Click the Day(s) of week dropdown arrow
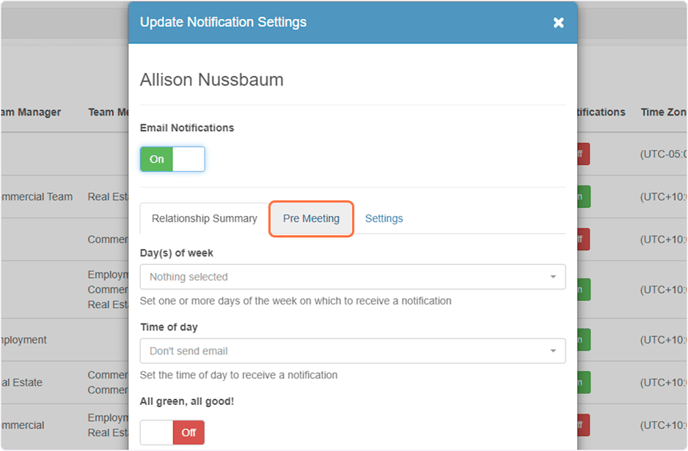This screenshot has height=451, width=688. click(553, 277)
